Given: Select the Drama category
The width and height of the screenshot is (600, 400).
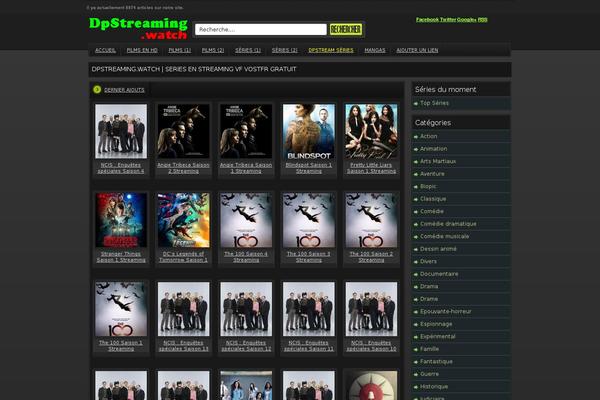Looking at the screenshot, I should click(429, 286).
